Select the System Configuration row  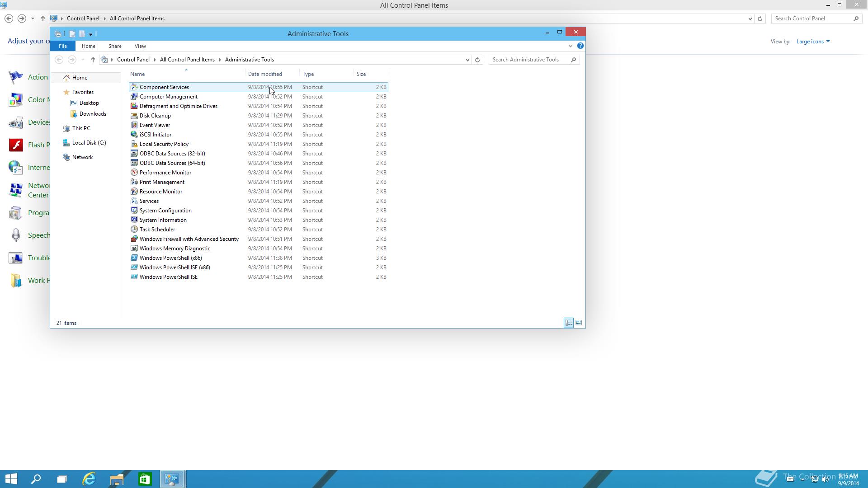click(259, 211)
